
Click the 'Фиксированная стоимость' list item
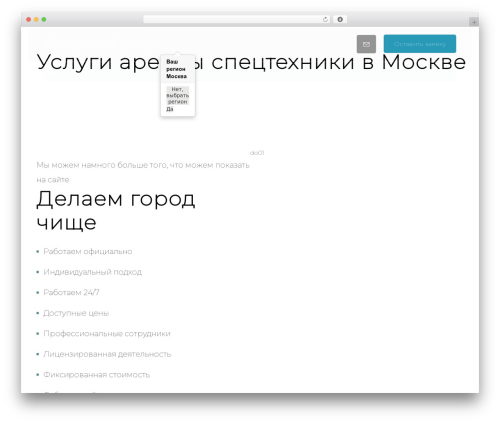tap(96, 375)
